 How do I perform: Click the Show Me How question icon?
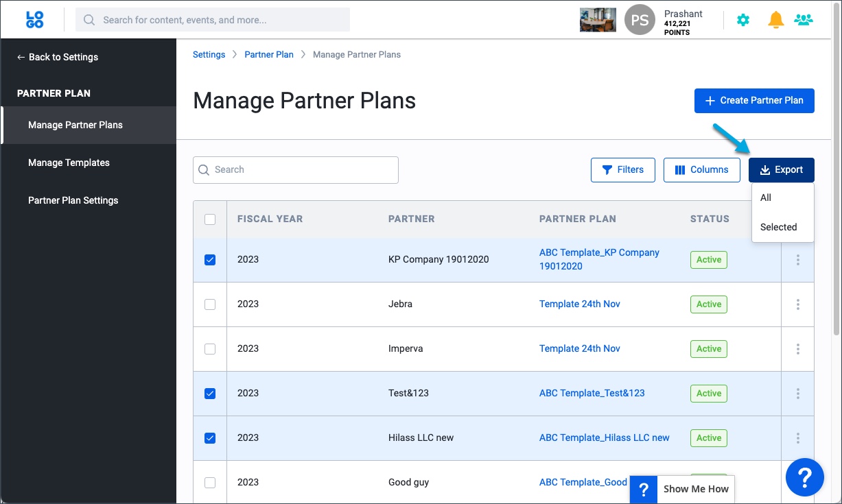click(643, 490)
